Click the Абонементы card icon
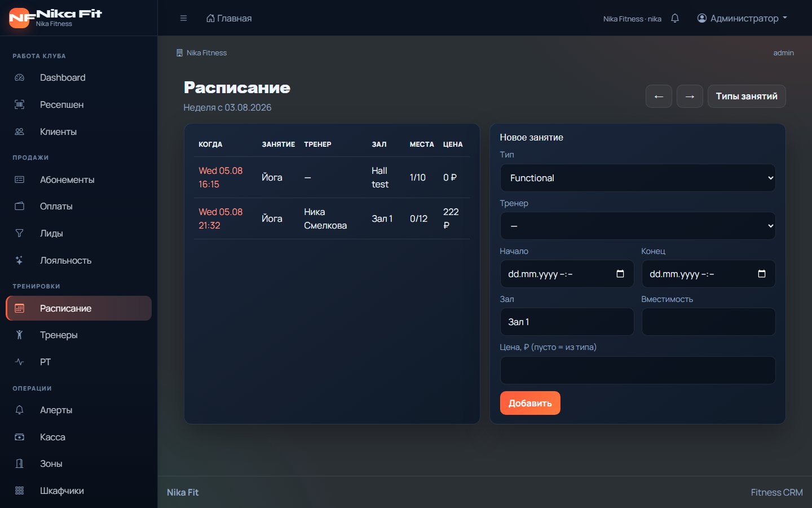This screenshot has height=508, width=812. pyautogui.click(x=19, y=179)
